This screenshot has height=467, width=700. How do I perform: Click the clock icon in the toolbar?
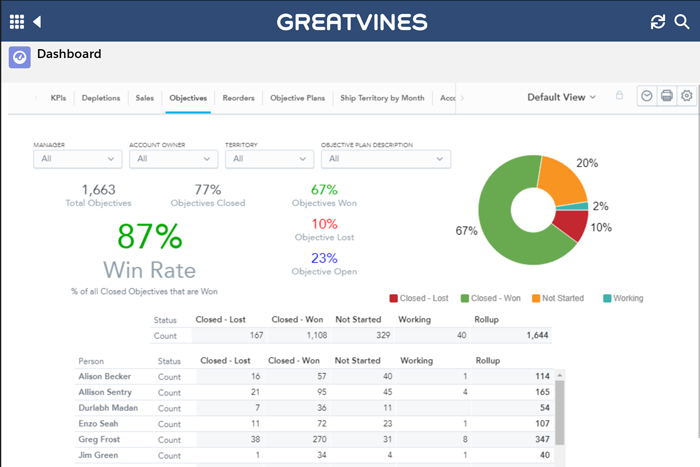(x=647, y=96)
